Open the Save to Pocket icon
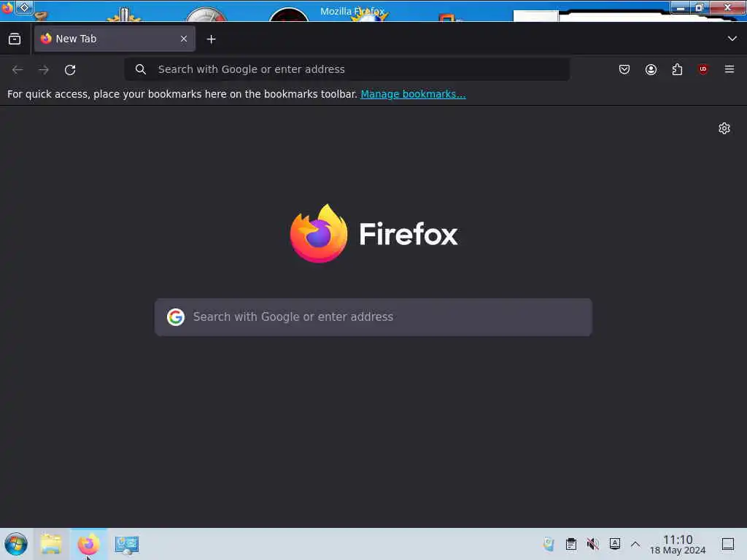Image resolution: width=747 pixels, height=560 pixels. (x=624, y=69)
